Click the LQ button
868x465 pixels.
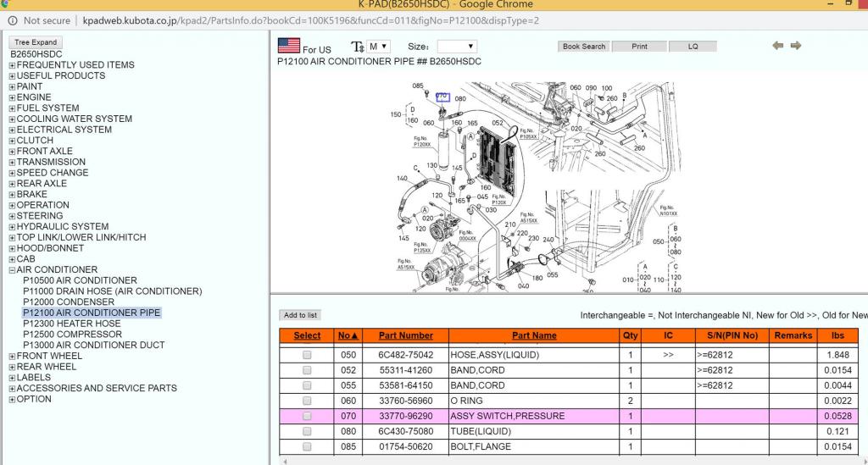693,47
